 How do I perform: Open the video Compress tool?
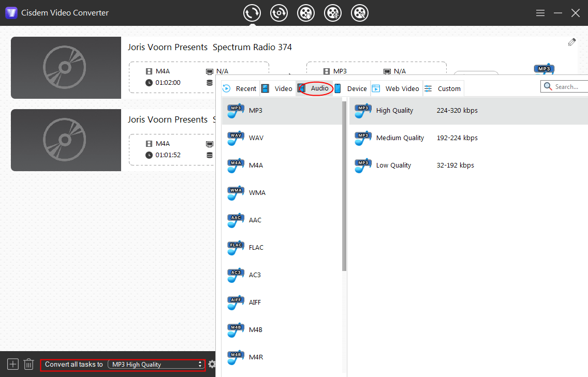click(x=333, y=12)
